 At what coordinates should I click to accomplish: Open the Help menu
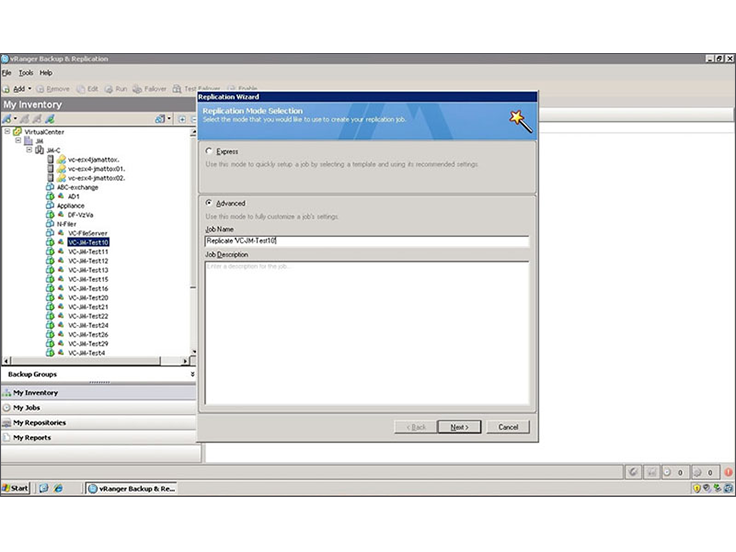[46, 73]
